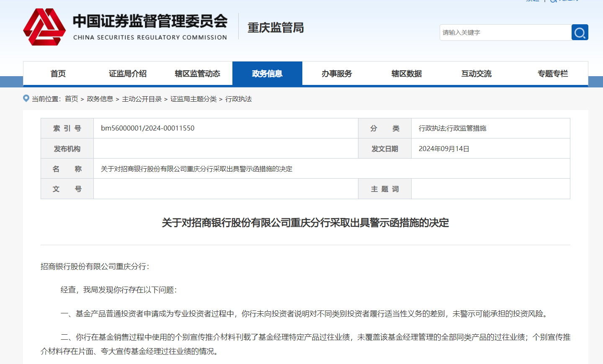The width and height of the screenshot is (603, 364).
Task: Click the 首页 breadcrumb link
Action: point(71,99)
